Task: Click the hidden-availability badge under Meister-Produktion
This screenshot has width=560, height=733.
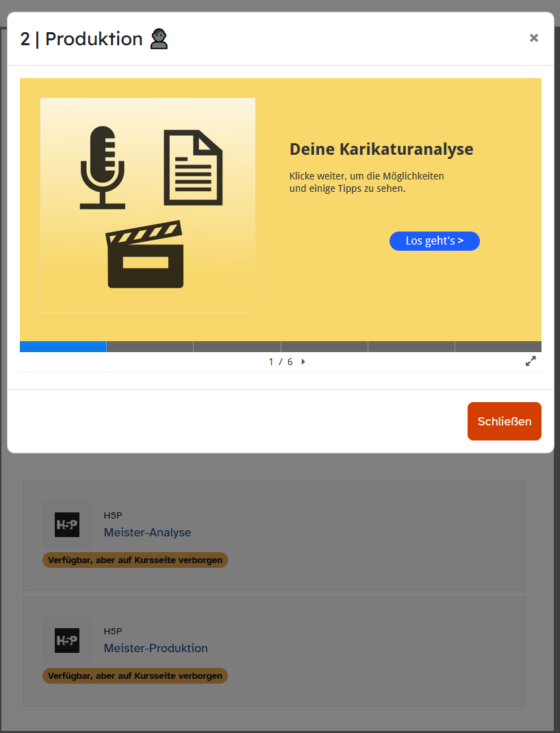Action: [x=135, y=676]
